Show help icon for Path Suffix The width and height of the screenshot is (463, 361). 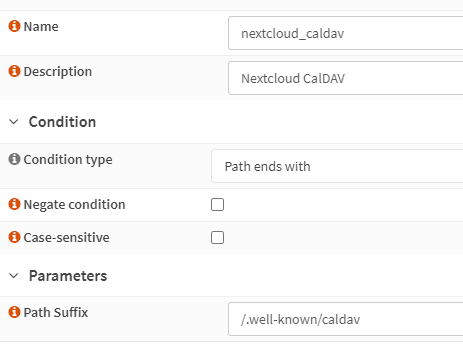[x=14, y=312]
